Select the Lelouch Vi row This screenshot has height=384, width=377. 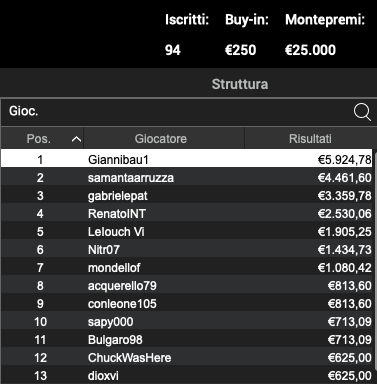click(x=187, y=232)
